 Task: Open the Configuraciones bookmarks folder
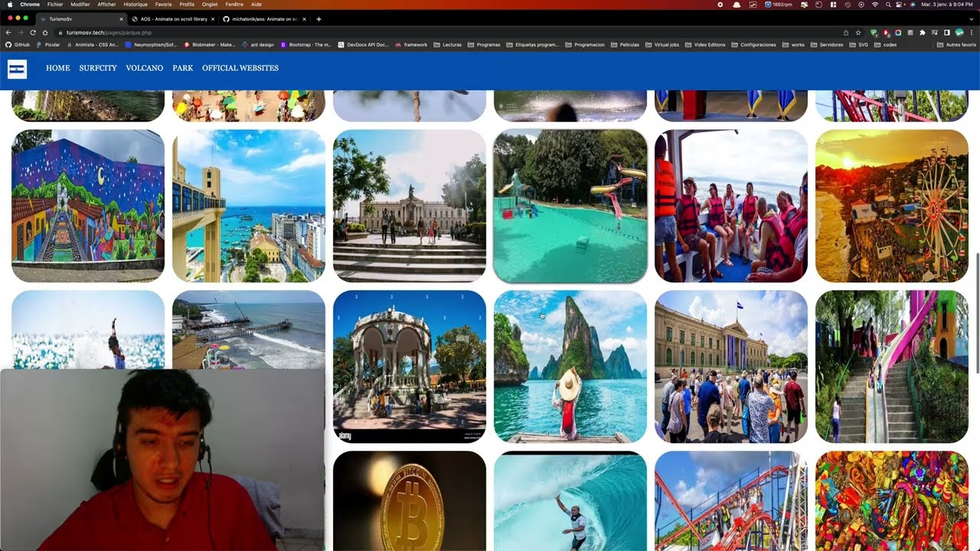(x=753, y=44)
